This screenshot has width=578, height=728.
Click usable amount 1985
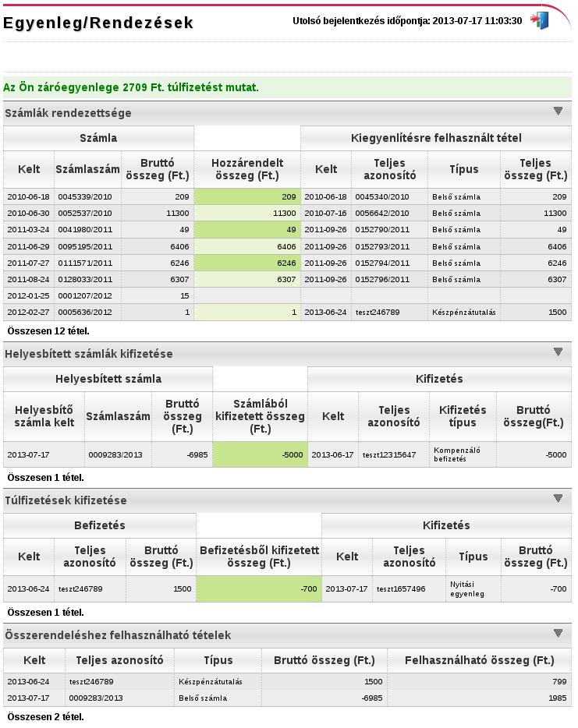click(x=557, y=698)
